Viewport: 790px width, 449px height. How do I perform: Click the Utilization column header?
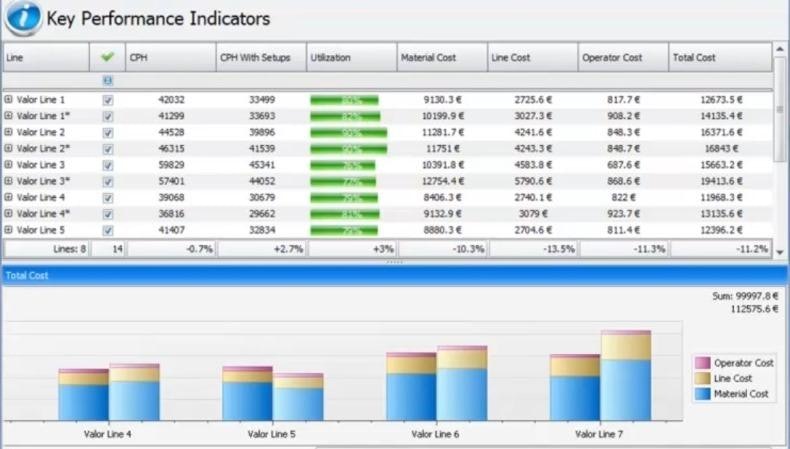[x=351, y=58]
